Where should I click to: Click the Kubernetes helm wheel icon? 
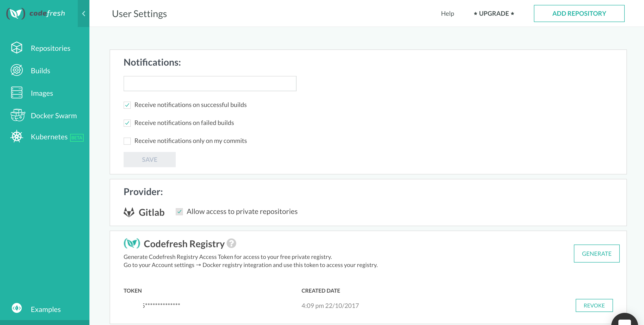16,136
